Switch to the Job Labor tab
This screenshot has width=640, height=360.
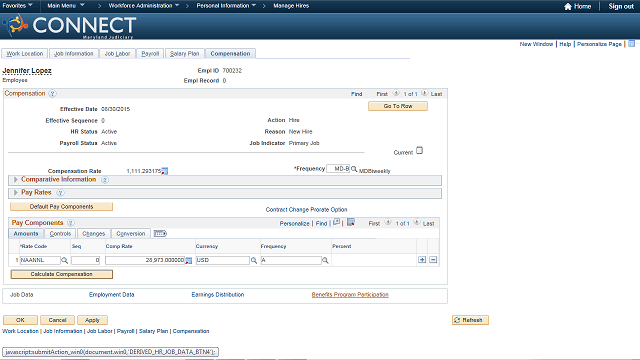(x=117, y=53)
